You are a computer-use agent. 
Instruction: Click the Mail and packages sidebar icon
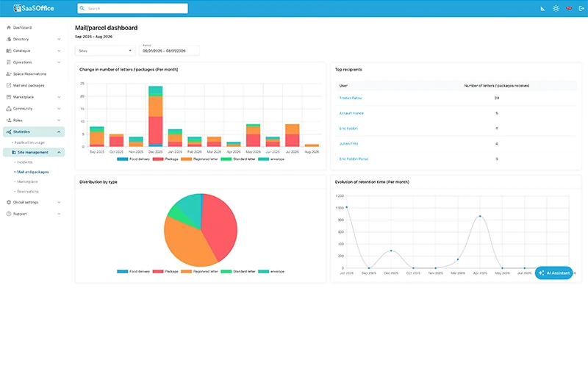[x=9, y=85]
